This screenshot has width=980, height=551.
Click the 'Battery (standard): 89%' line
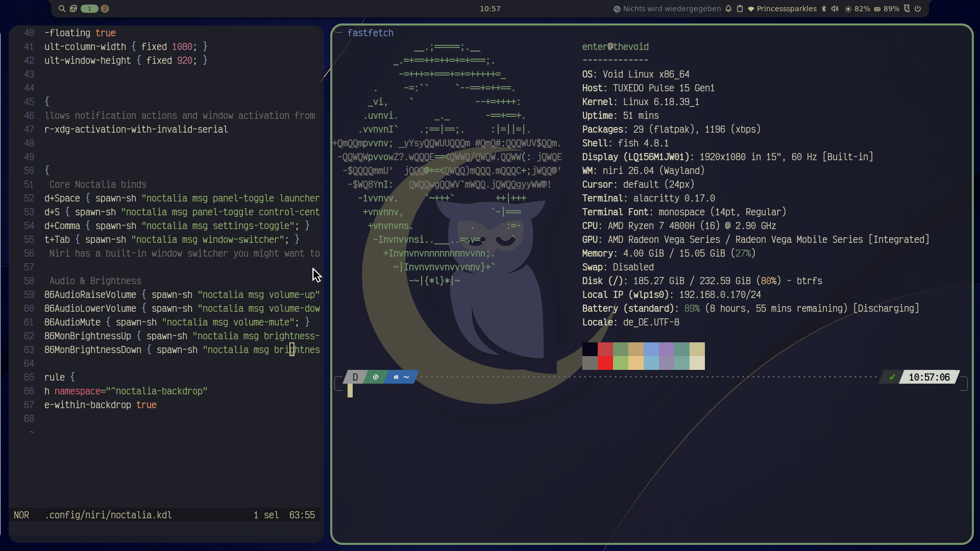(751, 309)
